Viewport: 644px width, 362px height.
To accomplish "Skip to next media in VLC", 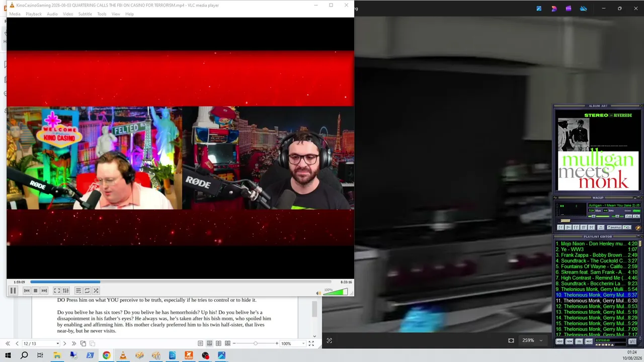I will point(44,291).
